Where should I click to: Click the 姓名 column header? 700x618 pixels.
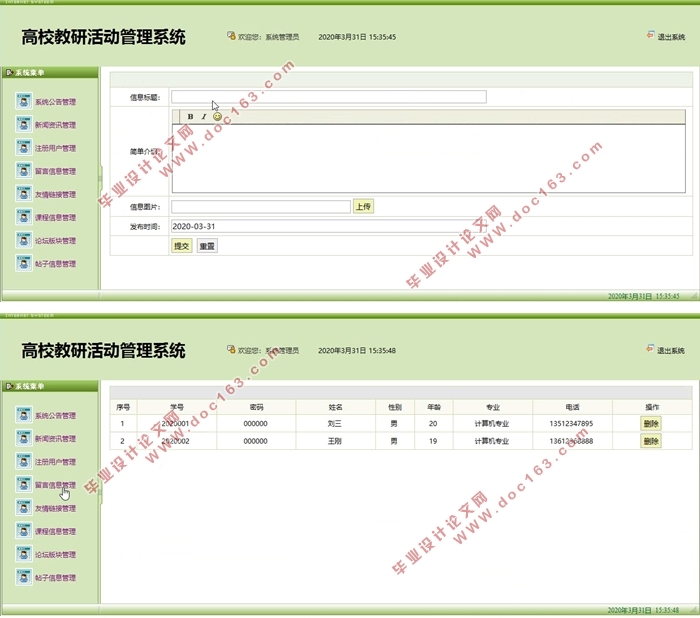[x=335, y=407]
